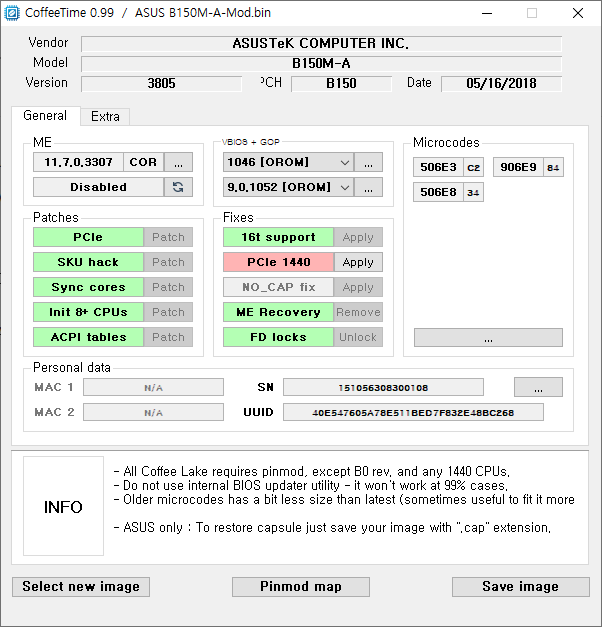
Task: Click the ME Disabled status
Action: click(98, 187)
